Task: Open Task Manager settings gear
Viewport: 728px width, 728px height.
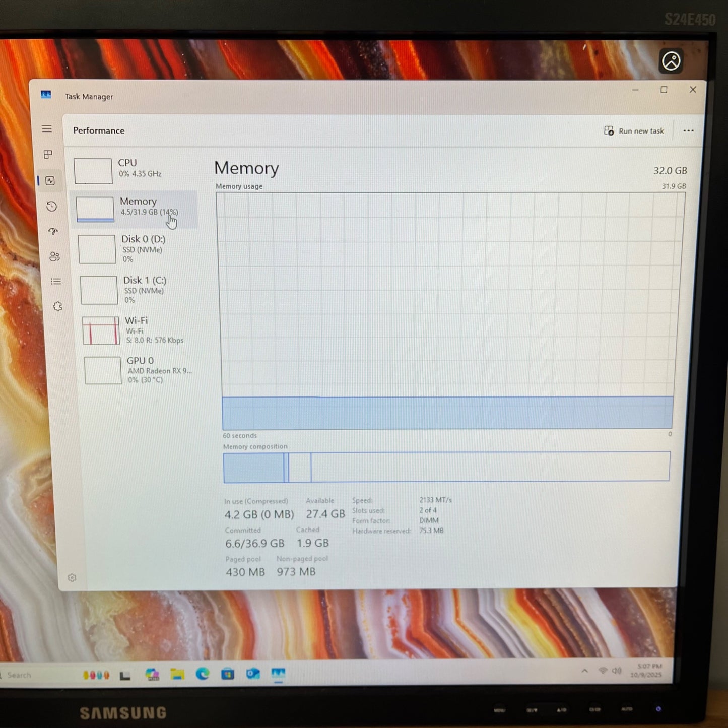Action: pyautogui.click(x=72, y=578)
